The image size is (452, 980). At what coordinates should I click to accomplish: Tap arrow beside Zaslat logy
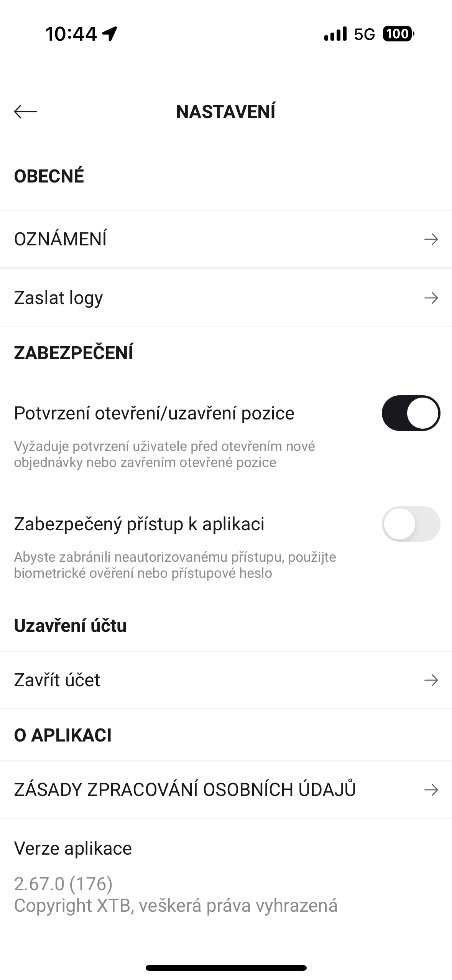tap(431, 298)
